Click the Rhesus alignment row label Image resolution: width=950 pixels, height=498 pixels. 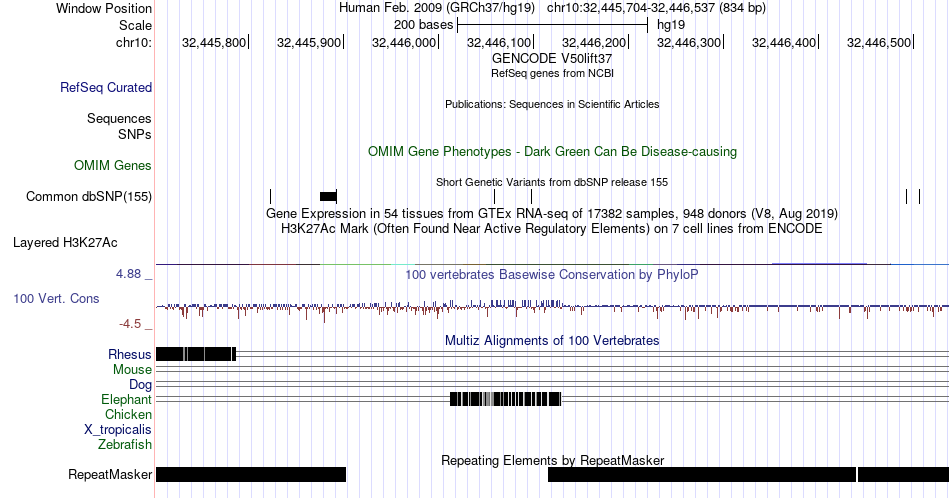[130, 354]
